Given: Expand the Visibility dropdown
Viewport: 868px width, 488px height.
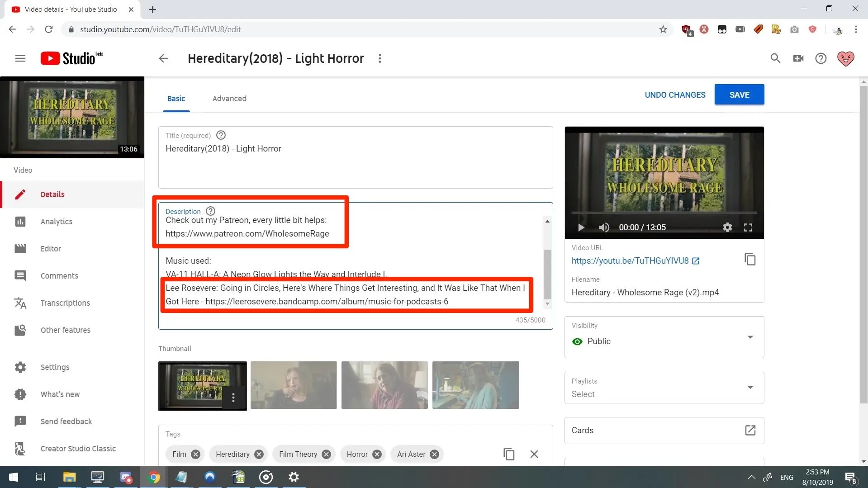Looking at the screenshot, I should point(664,337).
